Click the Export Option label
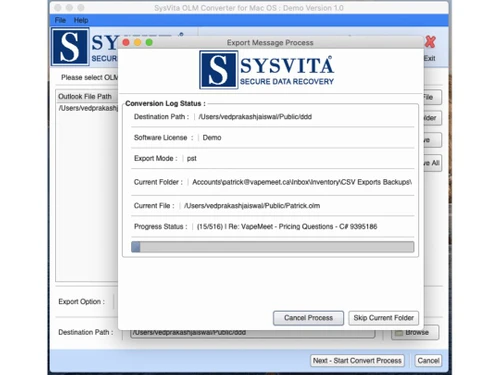Viewport: 500px width, 375px height. tap(81, 302)
